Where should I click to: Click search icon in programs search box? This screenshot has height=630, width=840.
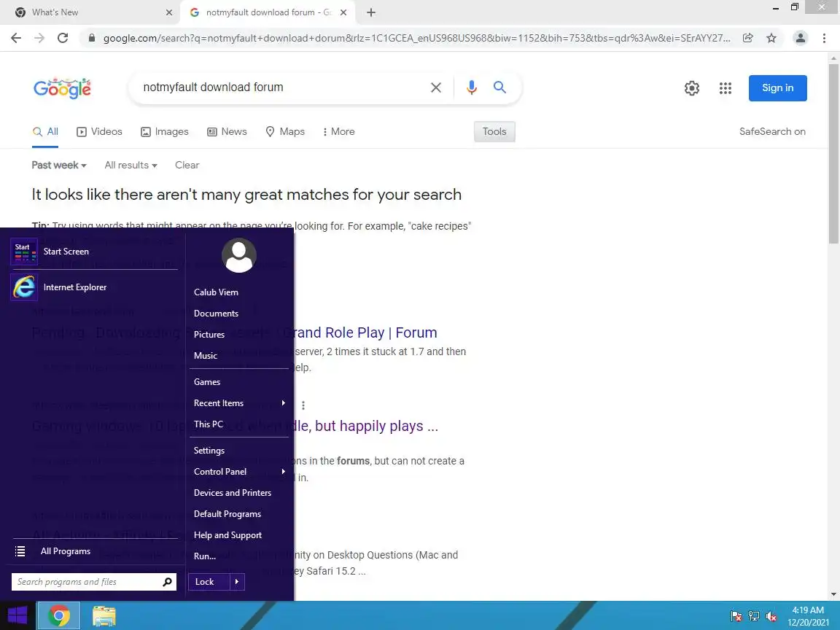pyautogui.click(x=167, y=582)
